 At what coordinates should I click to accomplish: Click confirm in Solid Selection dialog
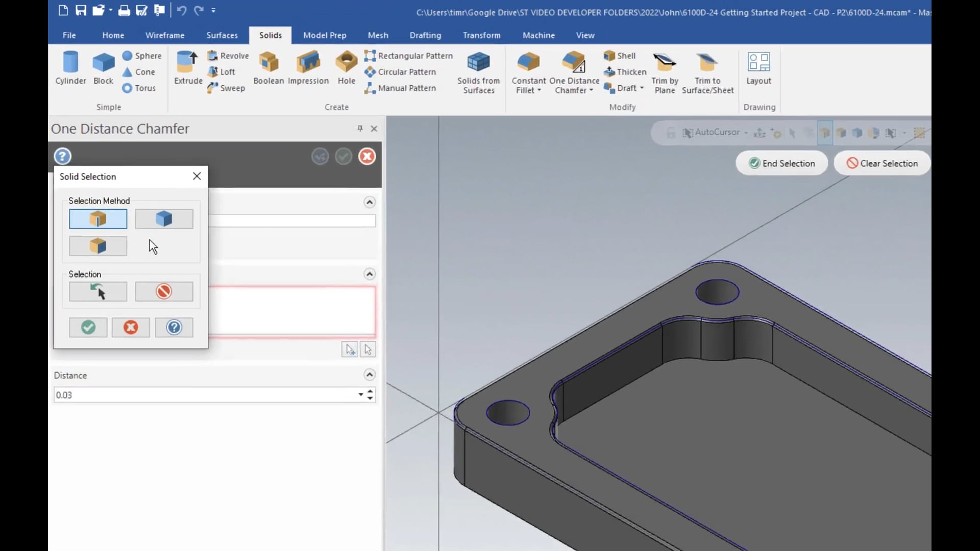coord(88,327)
